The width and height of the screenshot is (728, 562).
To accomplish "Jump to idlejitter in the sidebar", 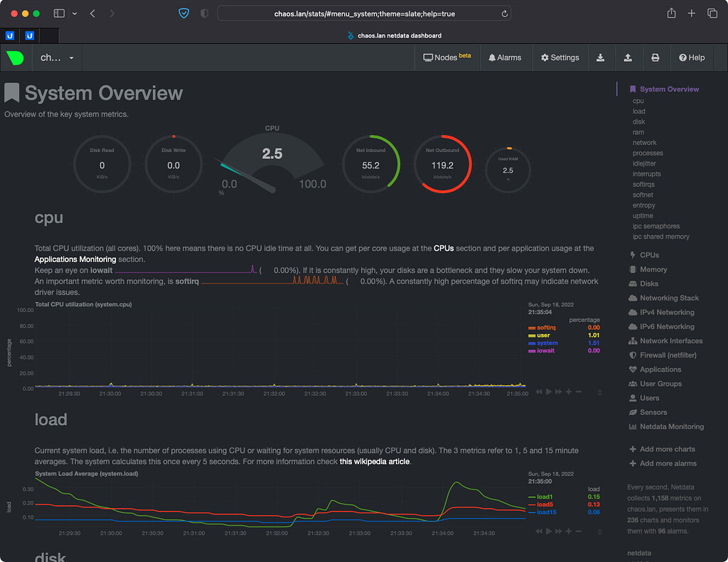I will 644,163.
